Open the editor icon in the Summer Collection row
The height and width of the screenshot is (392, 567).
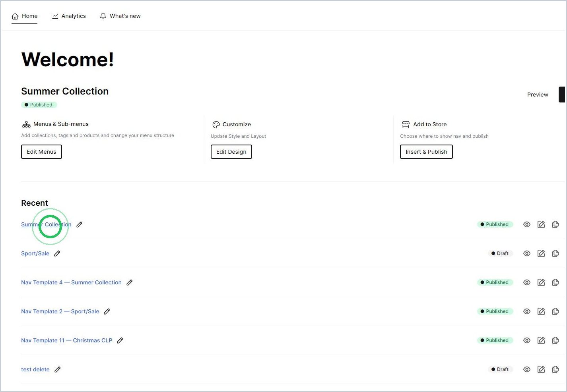pyautogui.click(x=541, y=224)
